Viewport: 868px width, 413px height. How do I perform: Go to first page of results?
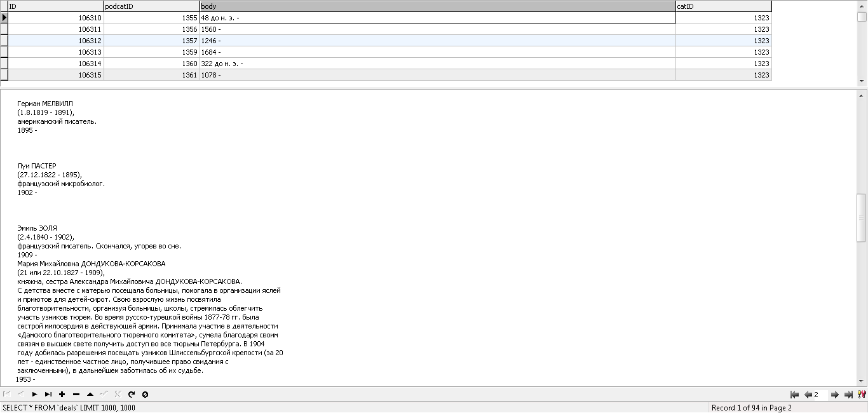pyautogui.click(x=794, y=395)
